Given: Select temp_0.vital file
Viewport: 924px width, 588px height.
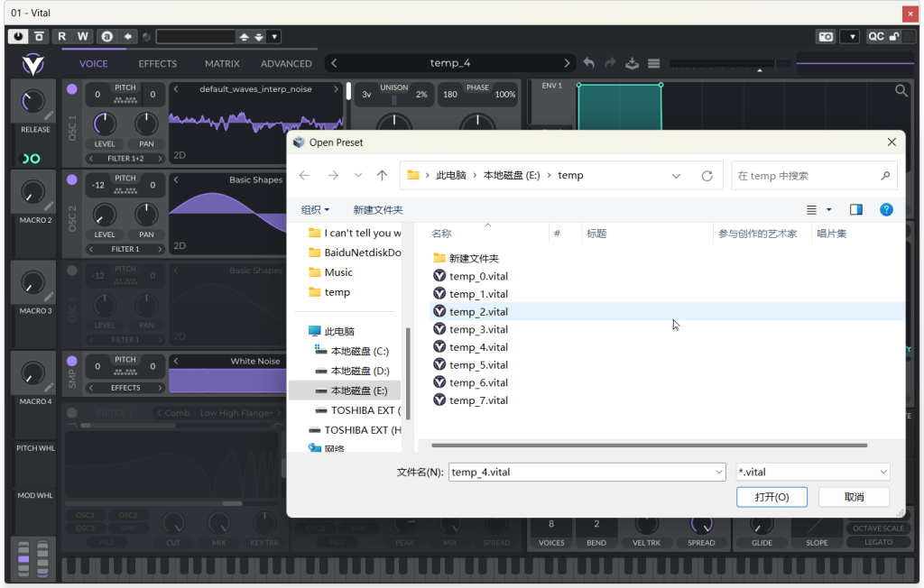Looking at the screenshot, I should (x=478, y=276).
